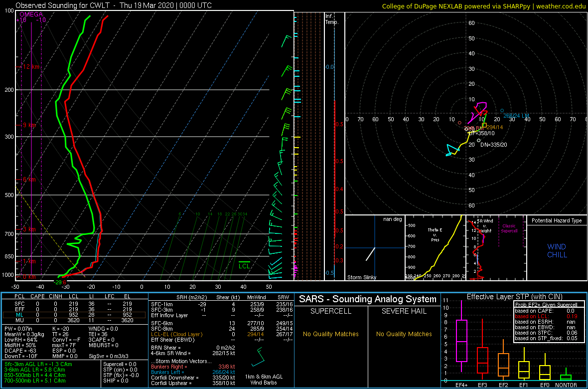This screenshot has height=389, width=588.
Task: Click the green LCL marker on the skew-T
Action: click(x=244, y=264)
